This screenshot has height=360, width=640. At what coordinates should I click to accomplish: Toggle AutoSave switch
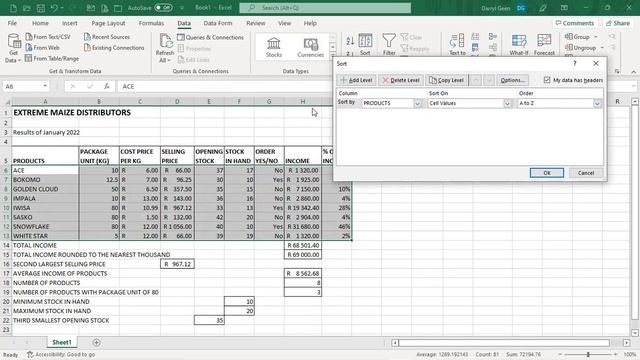163,8
